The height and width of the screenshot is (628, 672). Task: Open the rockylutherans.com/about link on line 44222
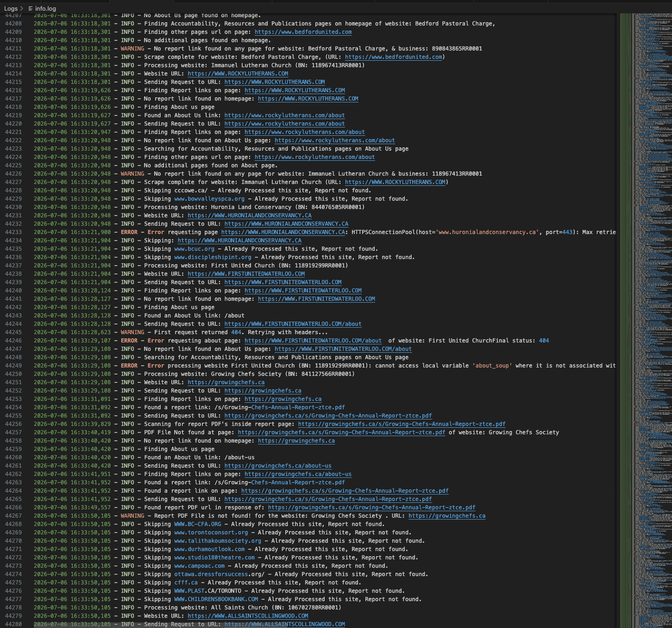(335, 140)
